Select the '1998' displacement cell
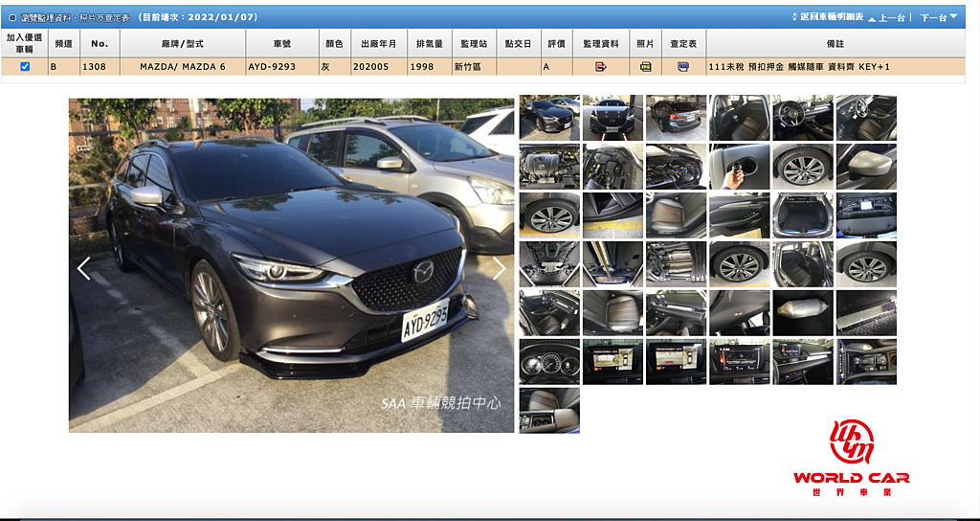The height and width of the screenshot is (521, 980). 430,66
